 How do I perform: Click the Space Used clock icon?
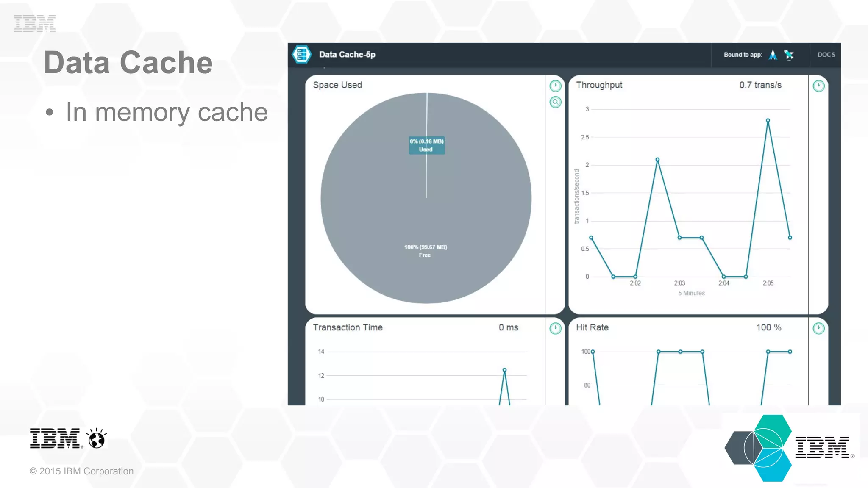pos(555,86)
